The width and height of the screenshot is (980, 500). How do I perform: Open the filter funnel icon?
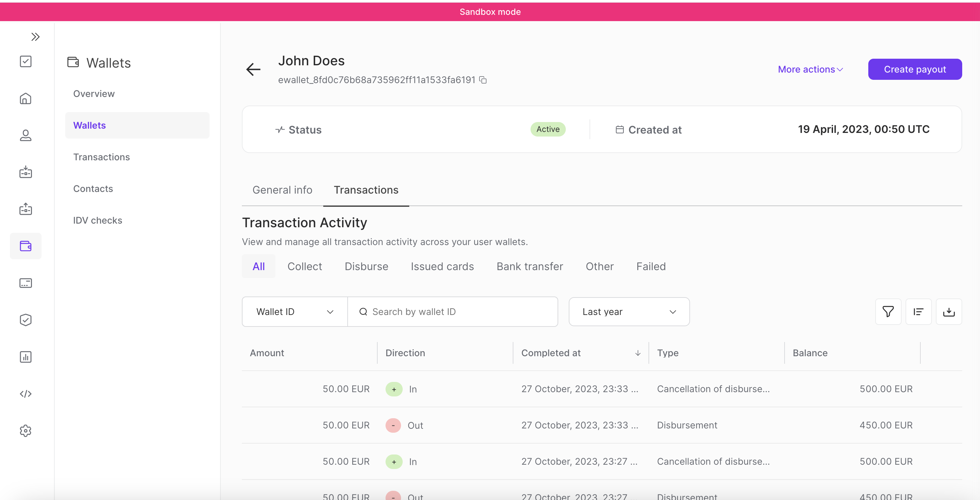(888, 312)
